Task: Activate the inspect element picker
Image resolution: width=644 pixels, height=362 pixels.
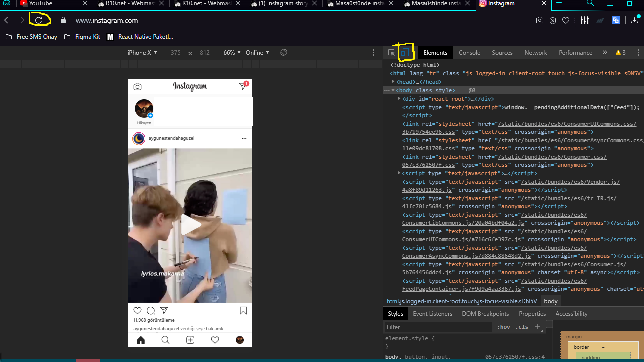Action: coord(392,52)
